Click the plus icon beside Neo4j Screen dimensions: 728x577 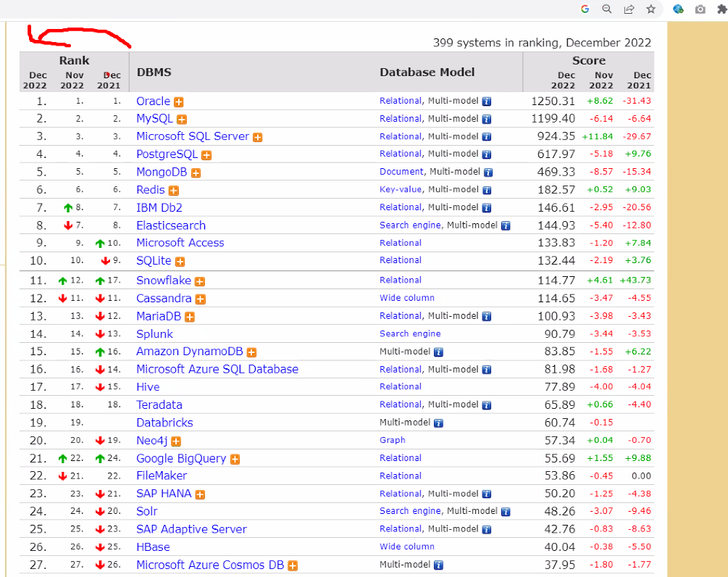click(x=175, y=441)
